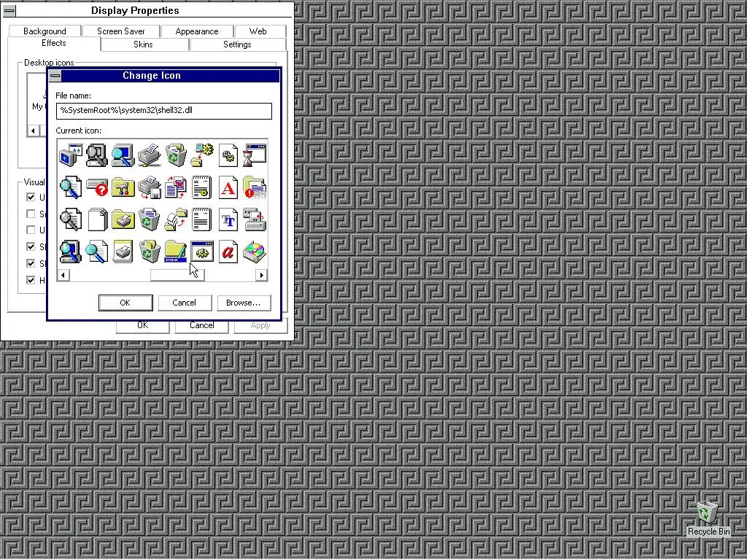Select the Effects tab
The image size is (747, 560).
tap(54, 43)
